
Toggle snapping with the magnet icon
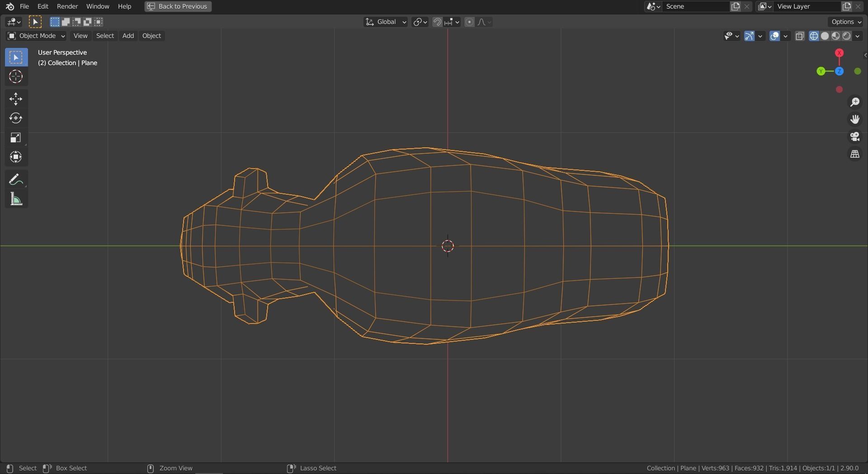[437, 22]
